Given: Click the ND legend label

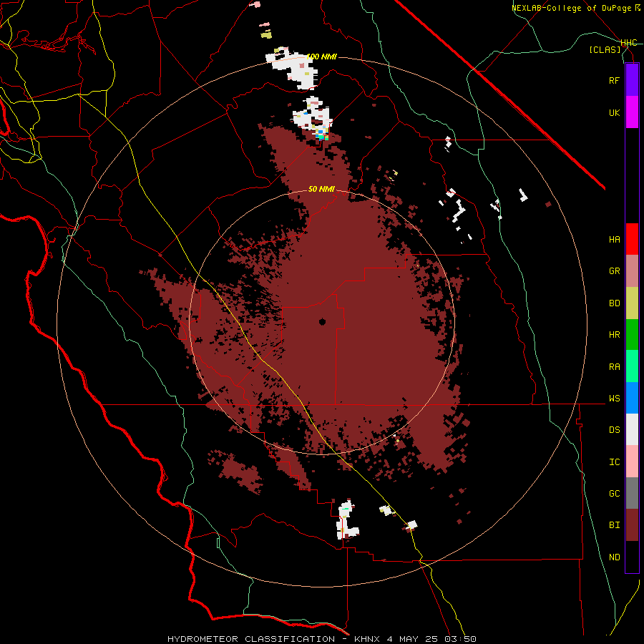Looking at the screenshot, I should click(x=614, y=557).
